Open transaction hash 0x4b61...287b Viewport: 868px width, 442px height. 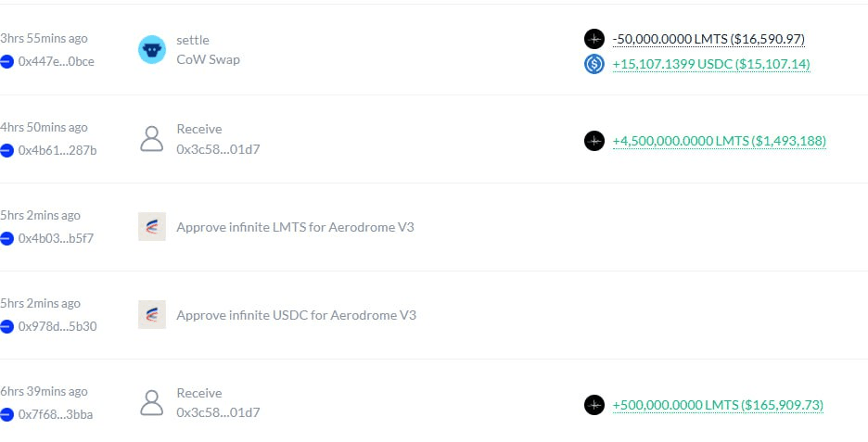point(57,150)
